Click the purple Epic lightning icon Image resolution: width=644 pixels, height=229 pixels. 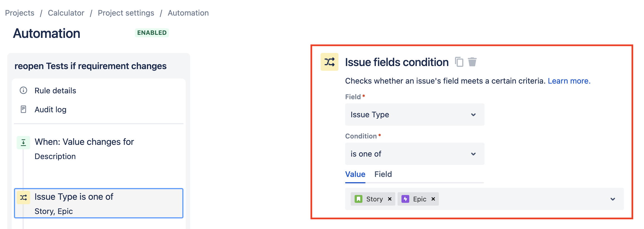click(x=405, y=199)
